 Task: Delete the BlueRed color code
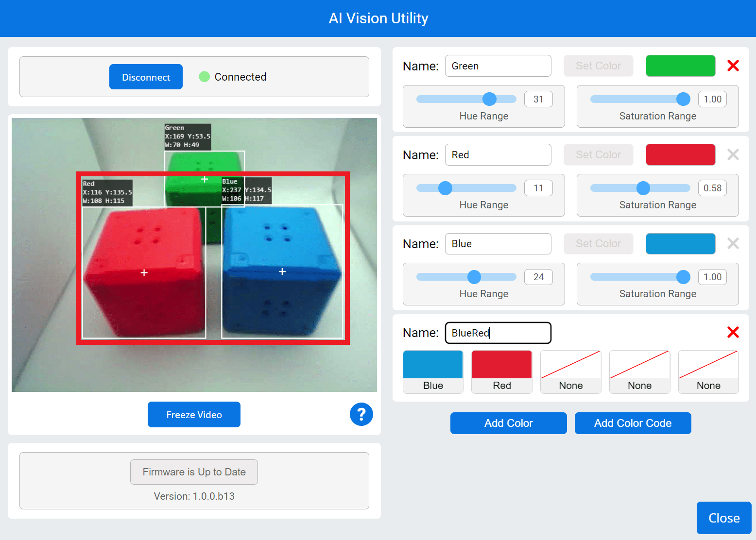[x=733, y=332]
